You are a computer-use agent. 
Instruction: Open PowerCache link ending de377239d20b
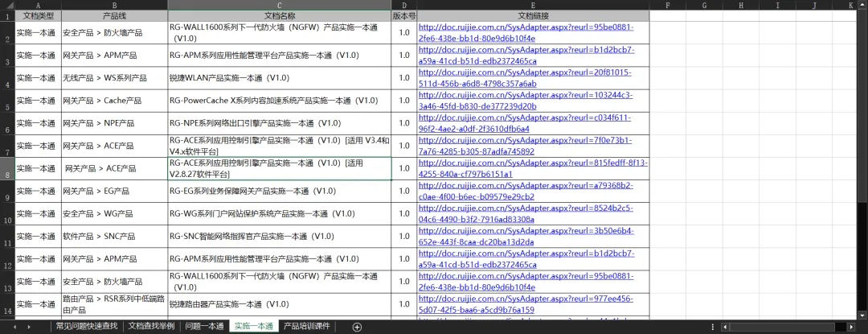pyautogui.click(x=526, y=101)
